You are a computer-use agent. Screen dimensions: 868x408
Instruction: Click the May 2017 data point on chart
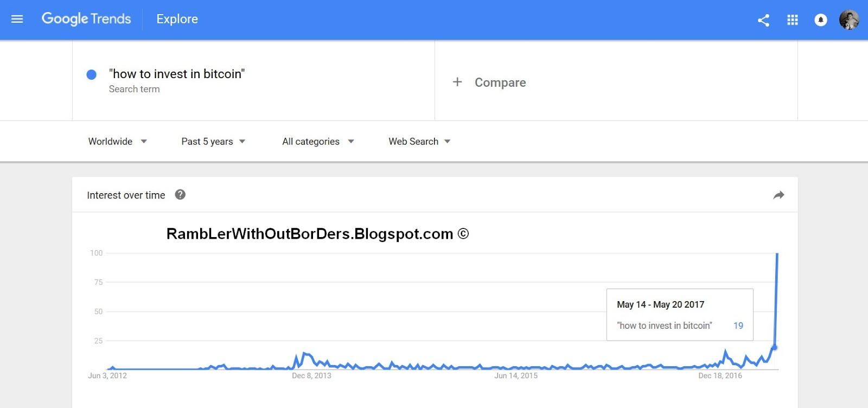774,347
